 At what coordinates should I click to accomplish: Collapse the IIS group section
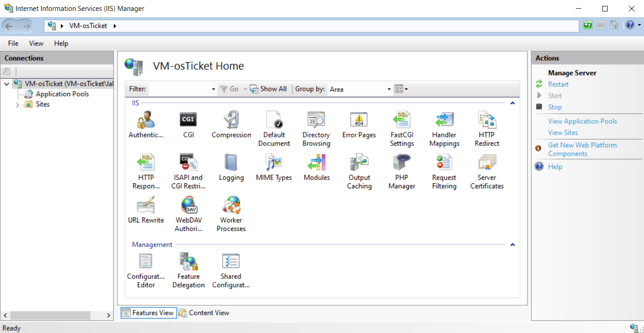(x=512, y=103)
